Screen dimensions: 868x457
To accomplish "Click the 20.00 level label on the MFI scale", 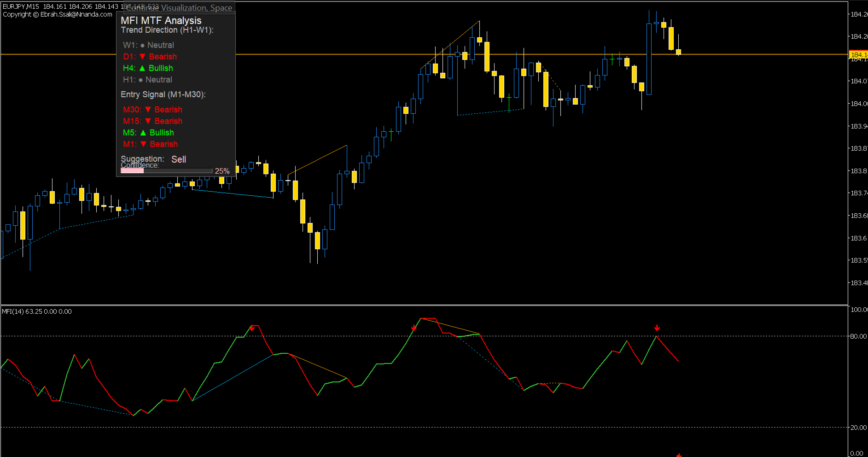I will (858, 428).
